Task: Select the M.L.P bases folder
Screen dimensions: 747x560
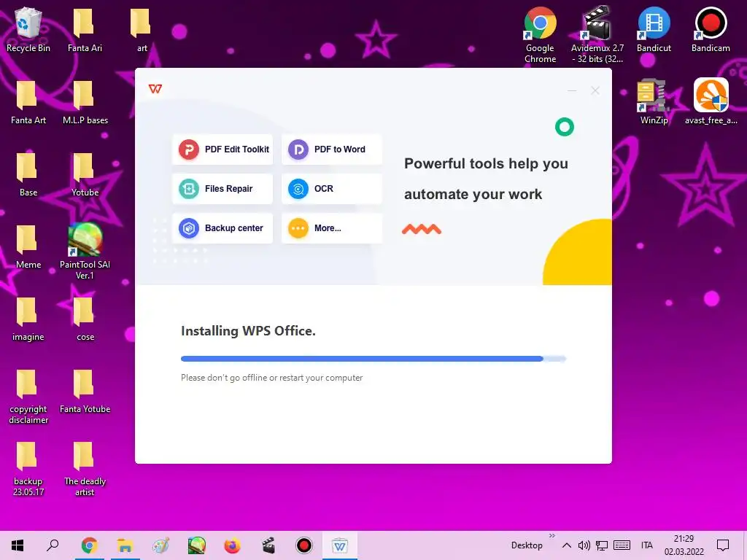Action: [85, 102]
